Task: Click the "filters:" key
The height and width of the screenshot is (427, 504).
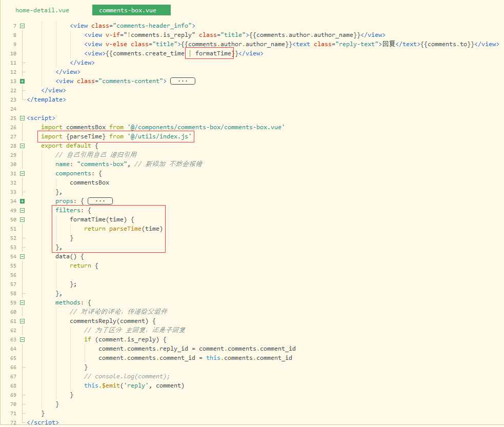Action: pyautogui.click(x=69, y=211)
